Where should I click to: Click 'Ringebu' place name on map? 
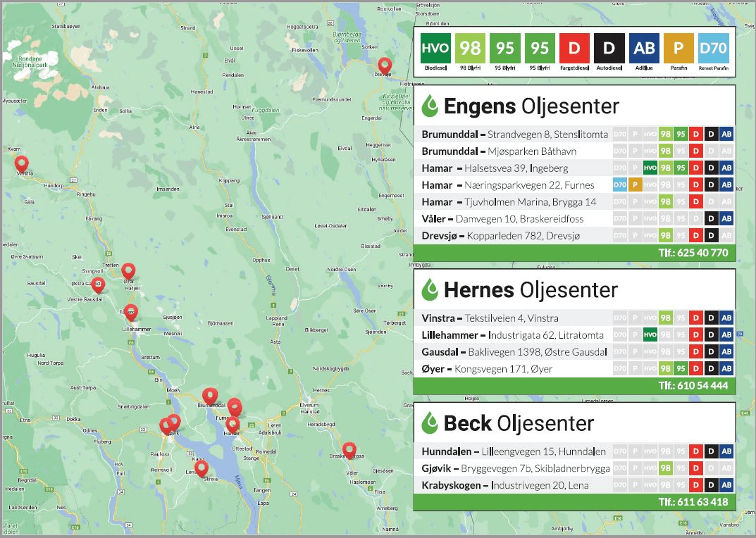[x=86, y=194]
